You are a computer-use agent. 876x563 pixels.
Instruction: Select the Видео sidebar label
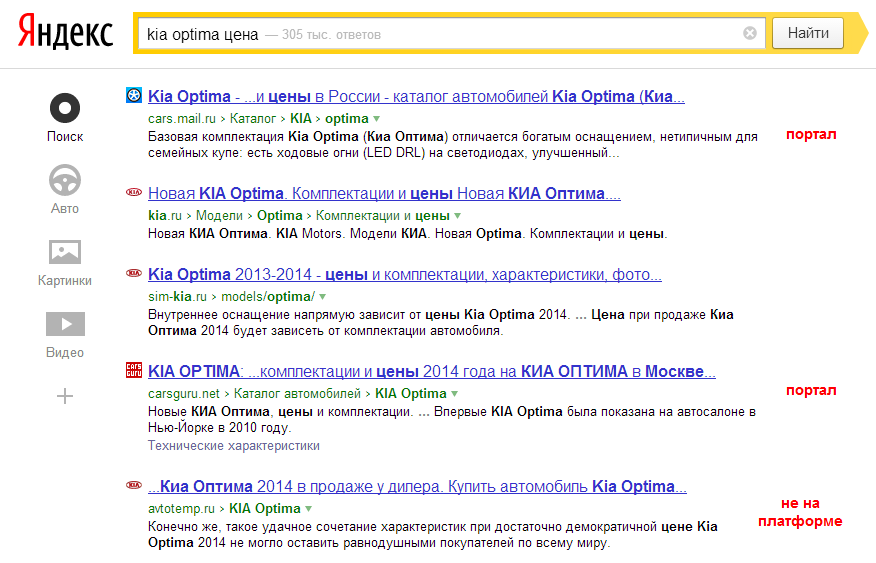pos(65,352)
